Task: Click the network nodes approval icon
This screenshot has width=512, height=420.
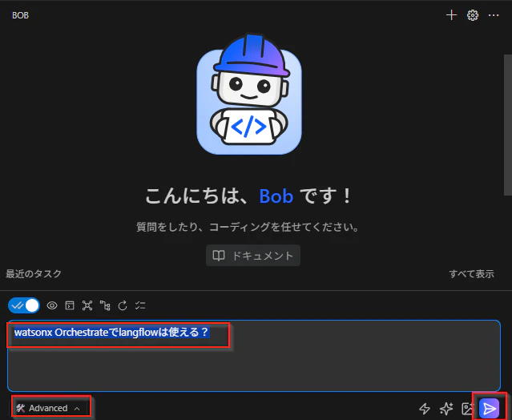Action: 87,305
